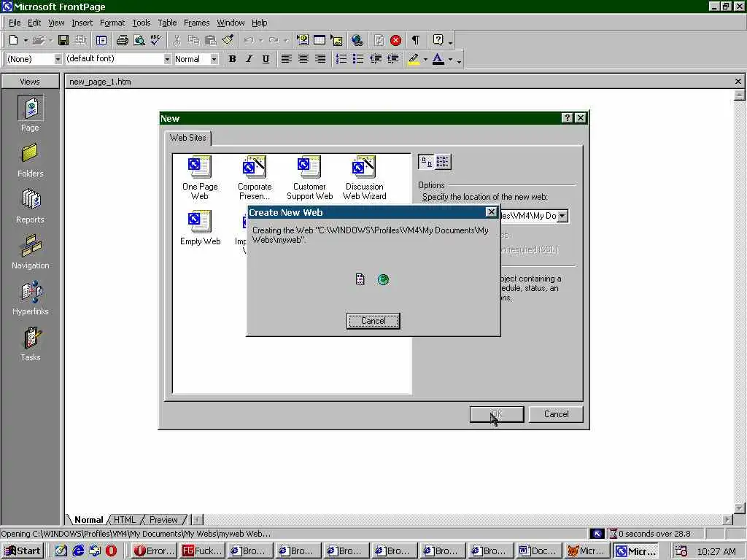Toggle Bullets list
747x560 pixels.
tap(358, 59)
